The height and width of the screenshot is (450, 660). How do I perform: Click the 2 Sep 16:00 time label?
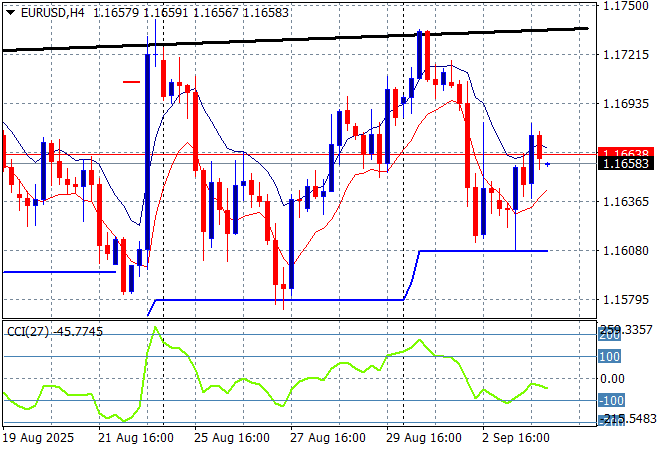coord(516,438)
